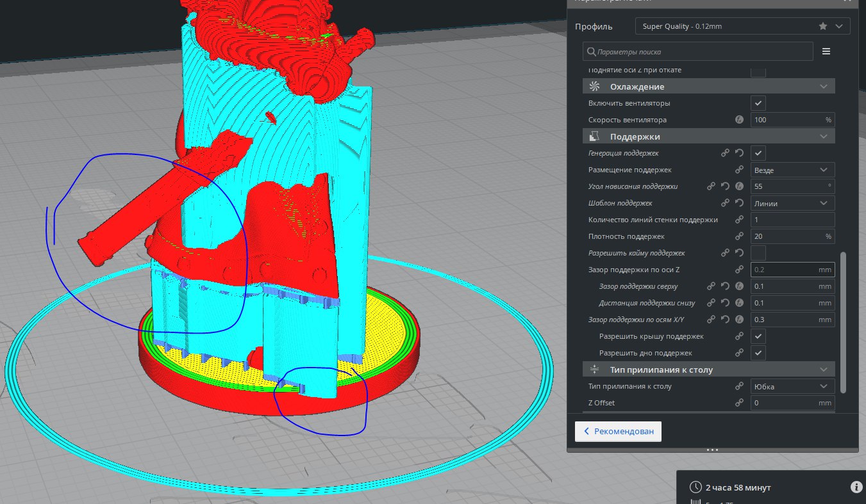
Task: Click the Зазор поддержки по оси Z field
Action: [x=793, y=270]
